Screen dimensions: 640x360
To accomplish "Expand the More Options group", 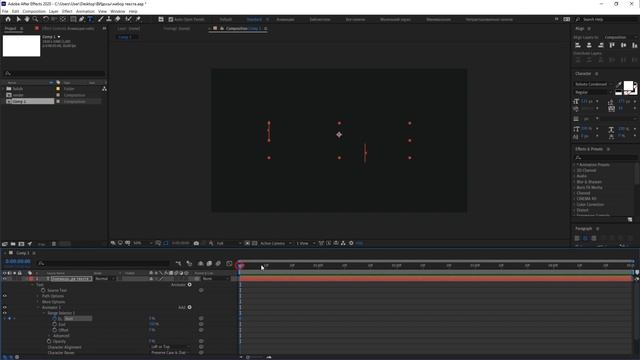I will tap(38, 302).
